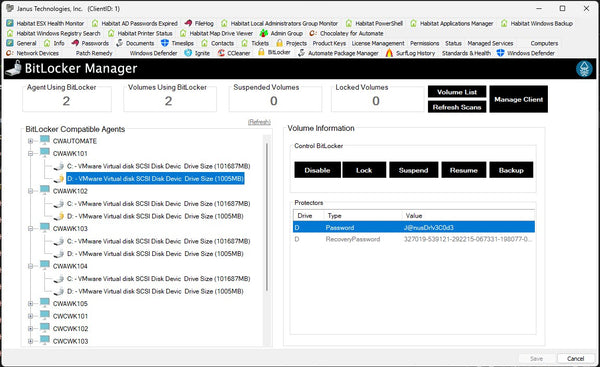Select D: drive under CWAWK104
This screenshot has height=367, width=600.
(155, 291)
